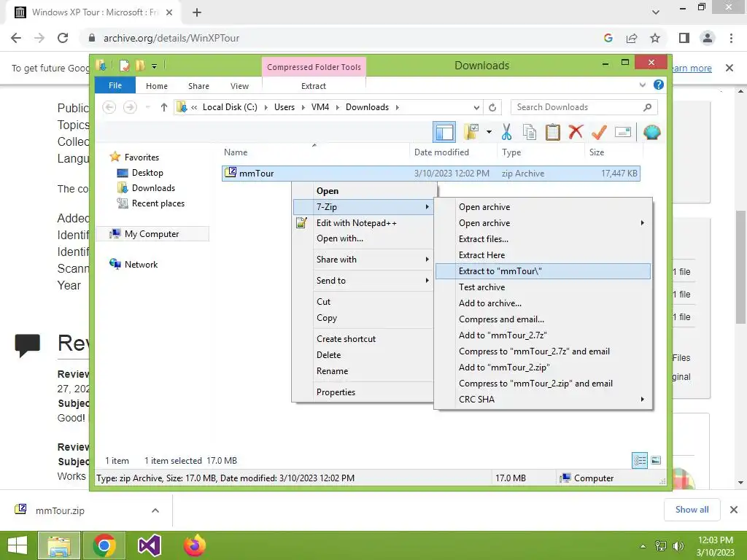747x560 pixels.
Task: Click the red X Delete toolbar icon
Action: (576, 132)
